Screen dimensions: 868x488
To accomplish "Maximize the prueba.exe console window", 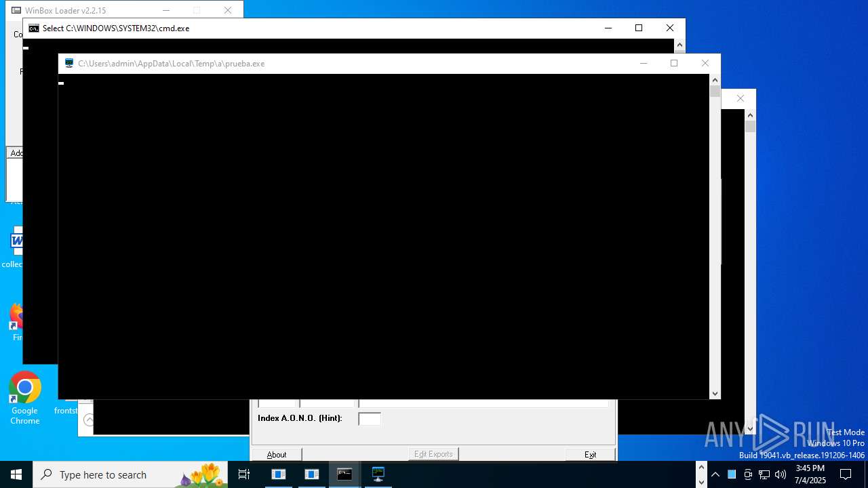I will click(674, 63).
